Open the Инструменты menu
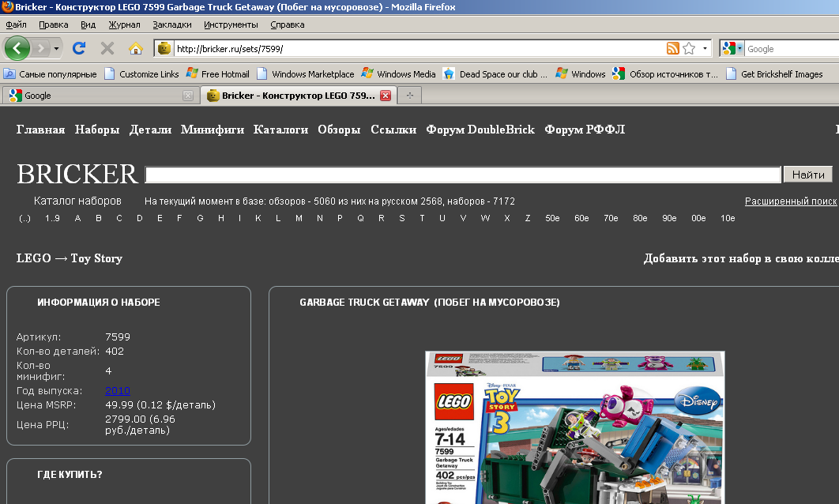Screen dimensions: 839x504 click(x=231, y=24)
